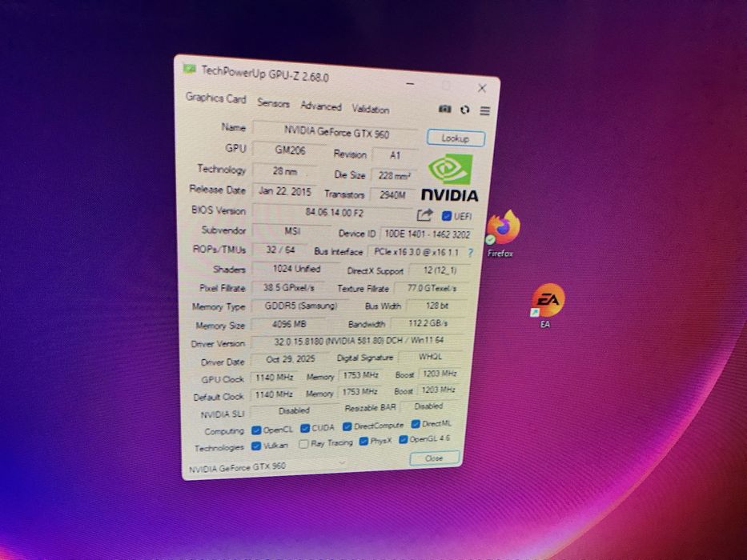Toggle the Vulkan checkbox
Viewport: 747px width, 560px height.
[x=256, y=446]
